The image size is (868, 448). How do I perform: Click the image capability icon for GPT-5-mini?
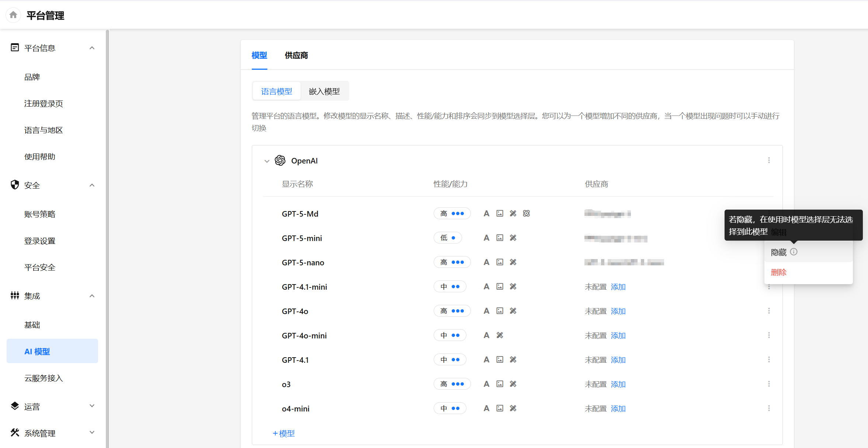pos(500,238)
